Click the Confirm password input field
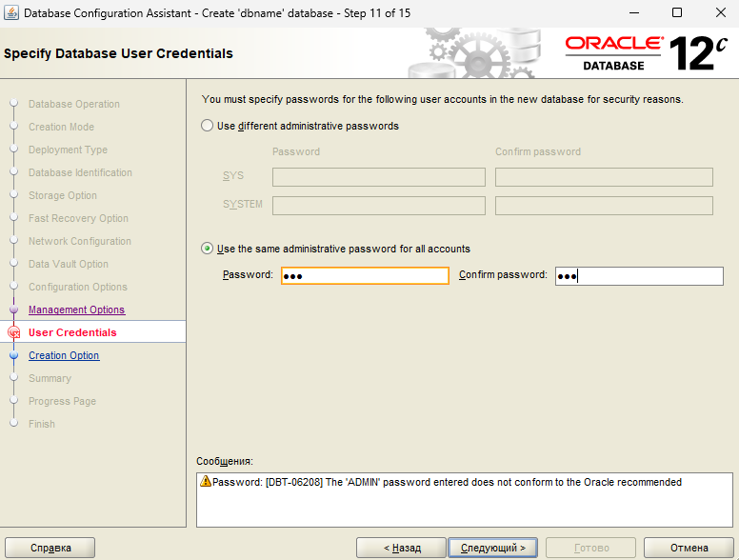The height and width of the screenshot is (560, 739). 639,276
